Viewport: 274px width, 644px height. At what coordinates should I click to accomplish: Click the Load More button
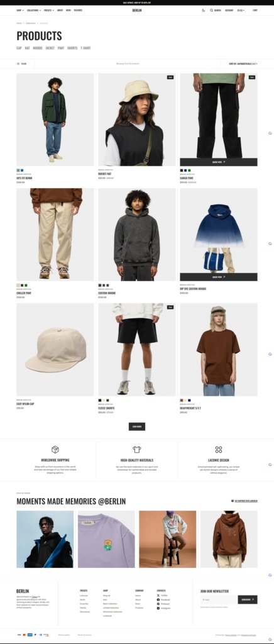[x=137, y=426]
